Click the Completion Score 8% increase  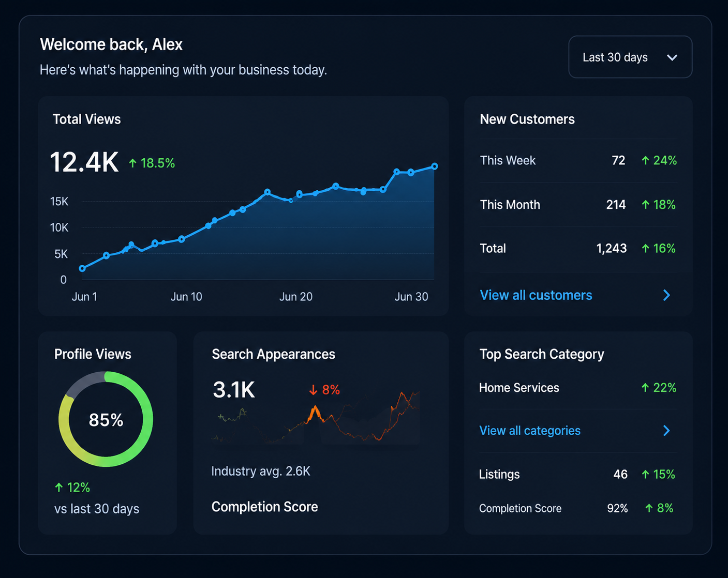click(x=659, y=508)
